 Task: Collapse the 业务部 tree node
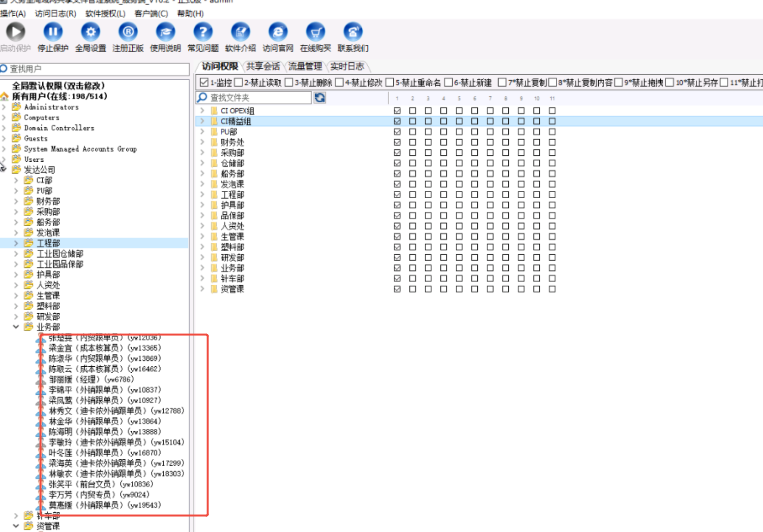(x=16, y=327)
